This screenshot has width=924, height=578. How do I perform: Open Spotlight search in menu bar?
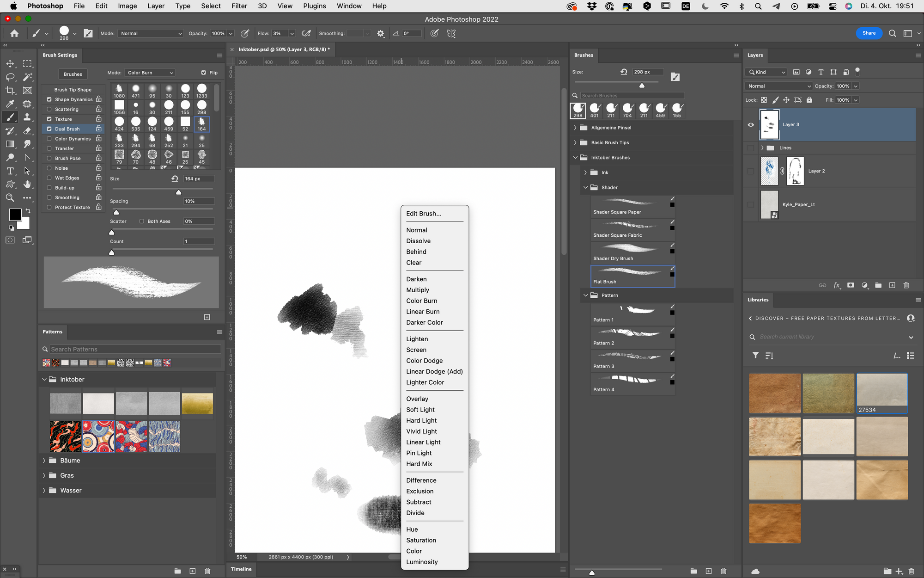coord(758,6)
